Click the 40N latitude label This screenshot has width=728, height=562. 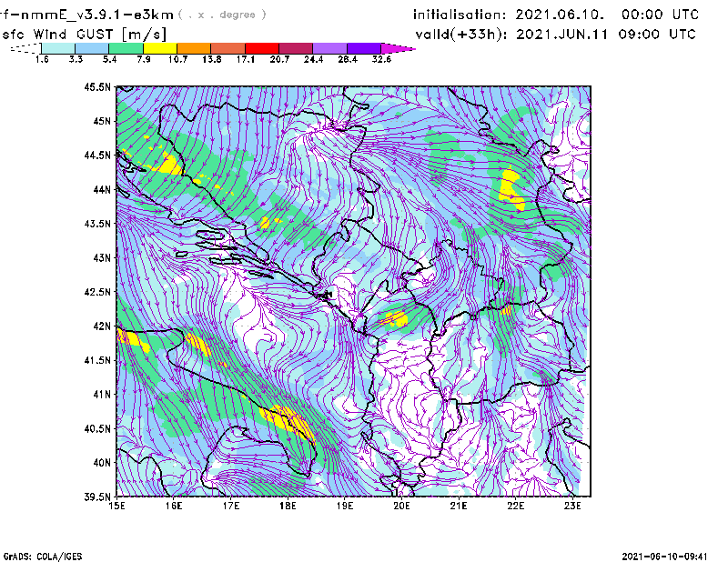point(102,463)
